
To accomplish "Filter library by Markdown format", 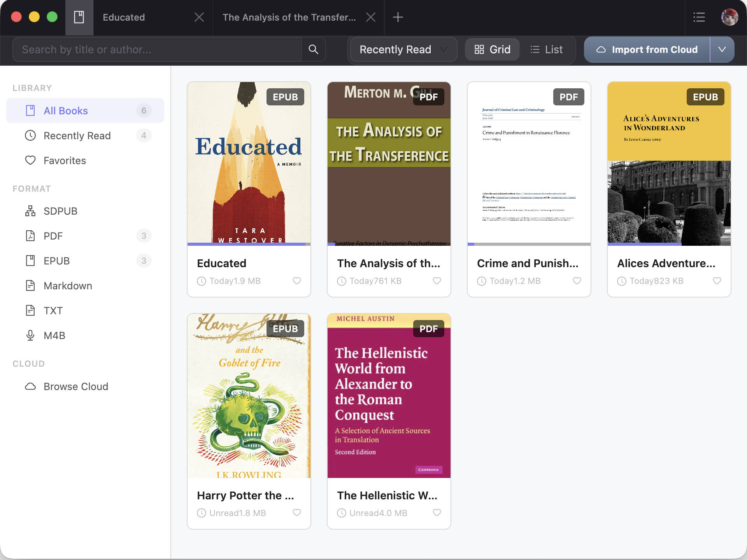I will (68, 286).
